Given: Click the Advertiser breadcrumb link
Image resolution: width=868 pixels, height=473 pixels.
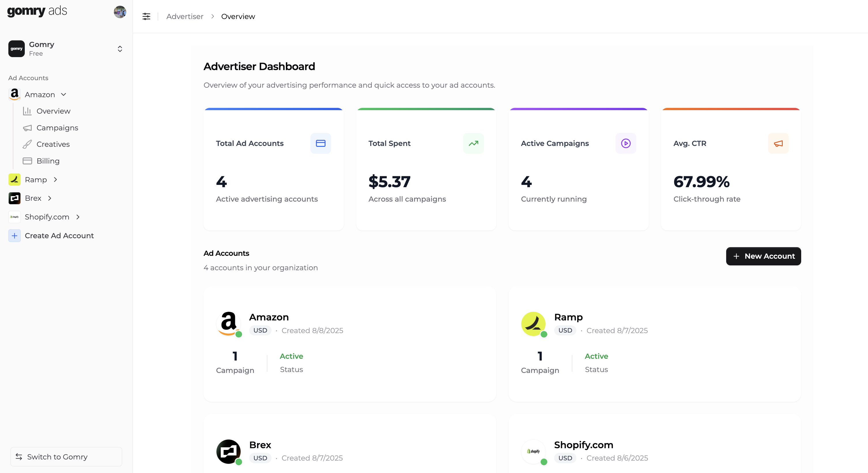Looking at the screenshot, I should point(185,16).
